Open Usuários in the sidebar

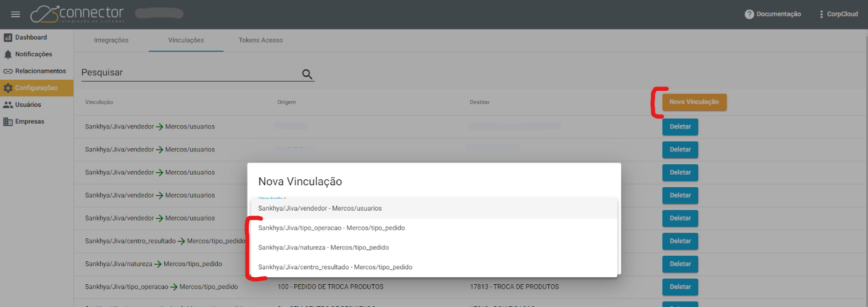tap(36, 104)
